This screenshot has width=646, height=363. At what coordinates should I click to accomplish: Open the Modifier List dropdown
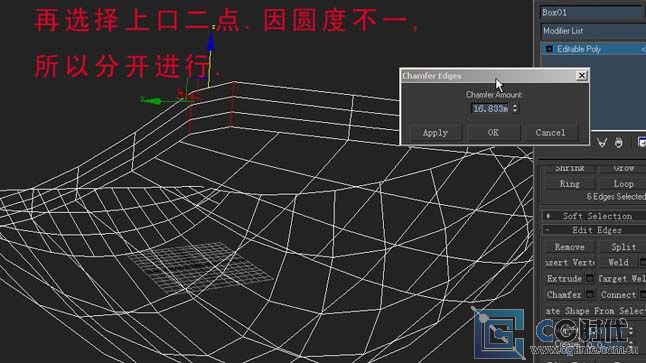[x=593, y=31]
